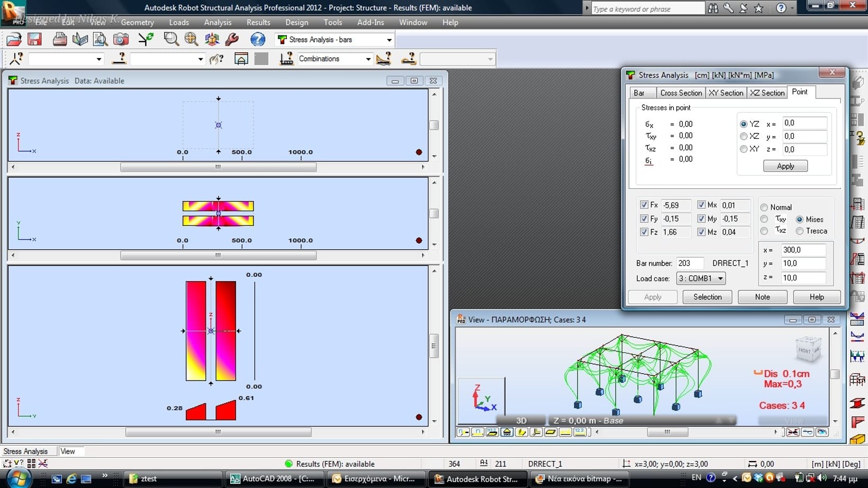868x488 pixels.
Task: Click the blue Help question mark icon
Action: [x=258, y=39]
